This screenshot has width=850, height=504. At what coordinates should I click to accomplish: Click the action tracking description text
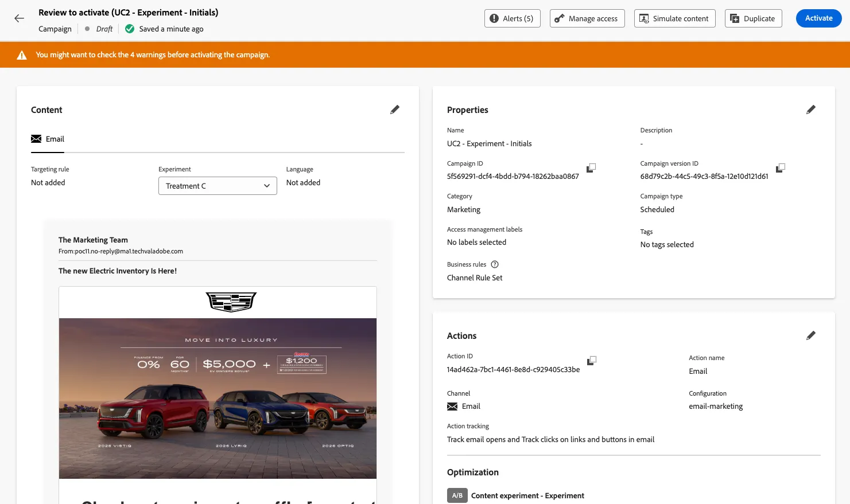(550, 440)
